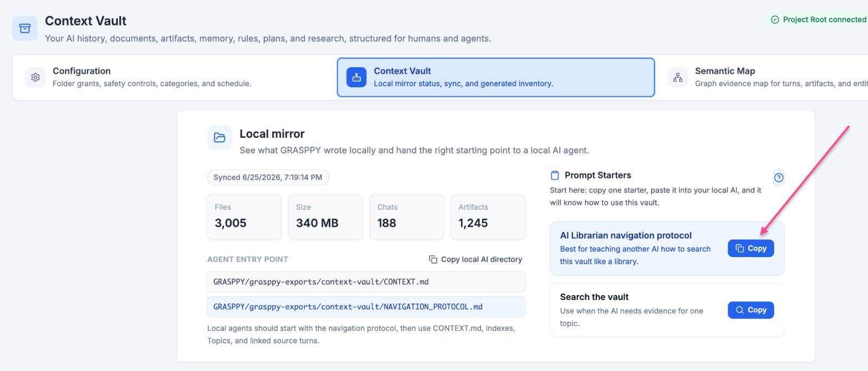This screenshot has height=371, width=868.
Task: Click the Context Vault archive icon in header
Action: 25,28
